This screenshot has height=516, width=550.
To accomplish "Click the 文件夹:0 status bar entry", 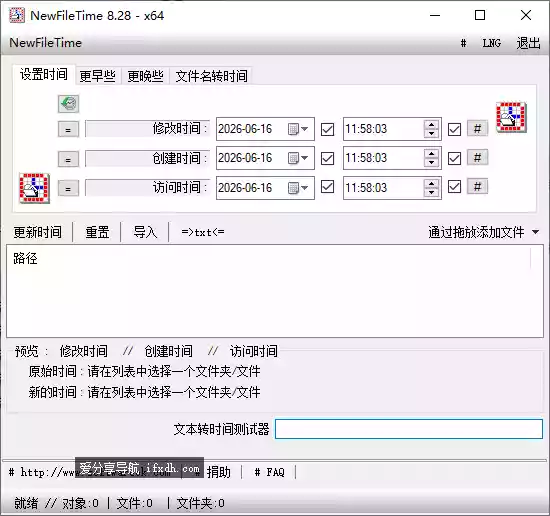I will coord(200,503).
